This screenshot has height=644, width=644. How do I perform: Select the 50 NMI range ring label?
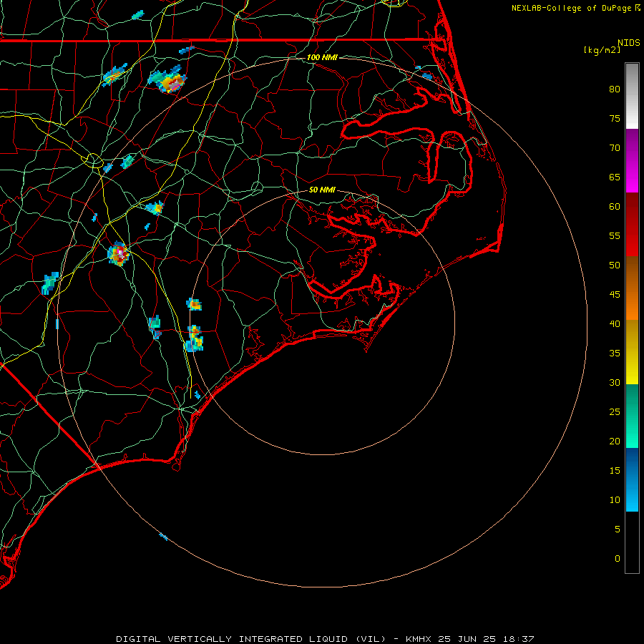[x=322, y=190]
